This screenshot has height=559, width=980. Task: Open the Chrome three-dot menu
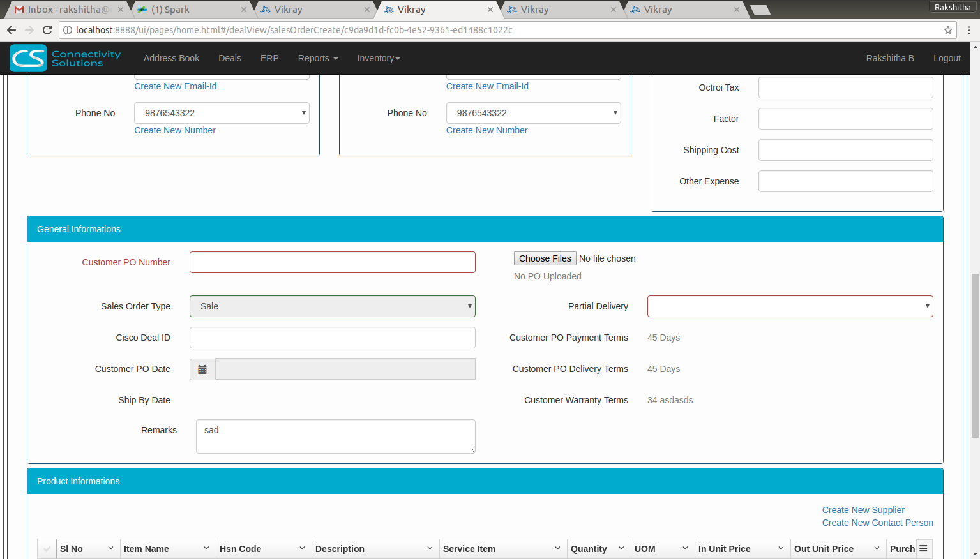(x=969, y=30)
